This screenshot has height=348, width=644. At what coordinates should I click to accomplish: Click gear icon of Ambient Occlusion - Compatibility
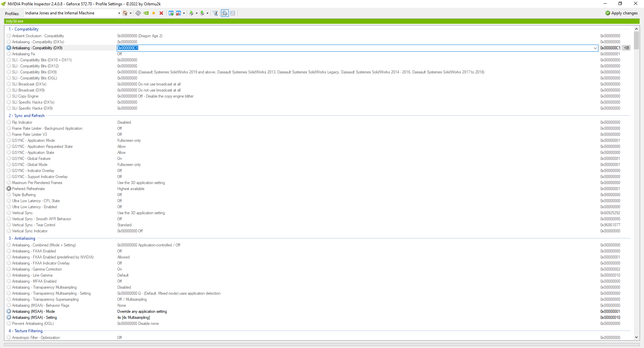tap(9, 36)
